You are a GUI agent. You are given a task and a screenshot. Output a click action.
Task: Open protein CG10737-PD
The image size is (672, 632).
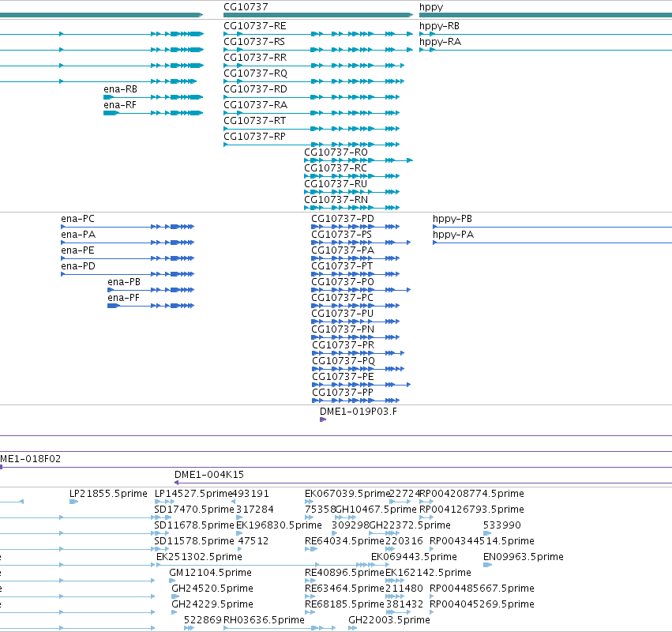pyautogui.click(x=343, y=219)
